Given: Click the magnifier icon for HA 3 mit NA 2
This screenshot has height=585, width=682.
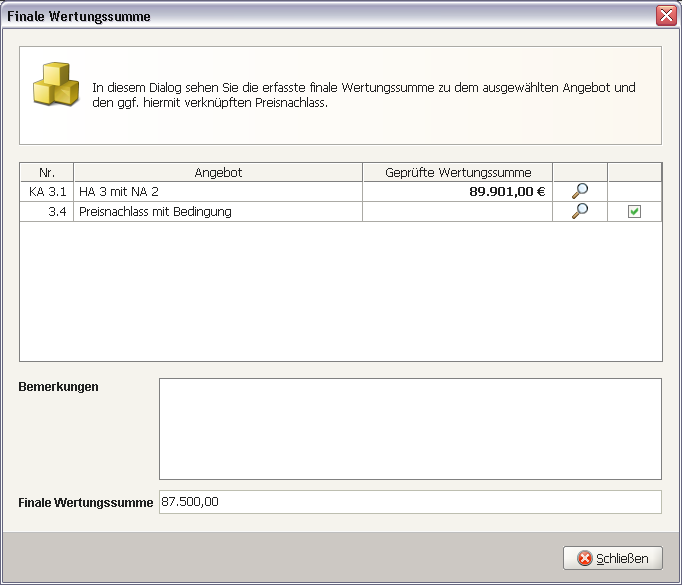Looking at the screenshot, I should click(x=579, y=191).
